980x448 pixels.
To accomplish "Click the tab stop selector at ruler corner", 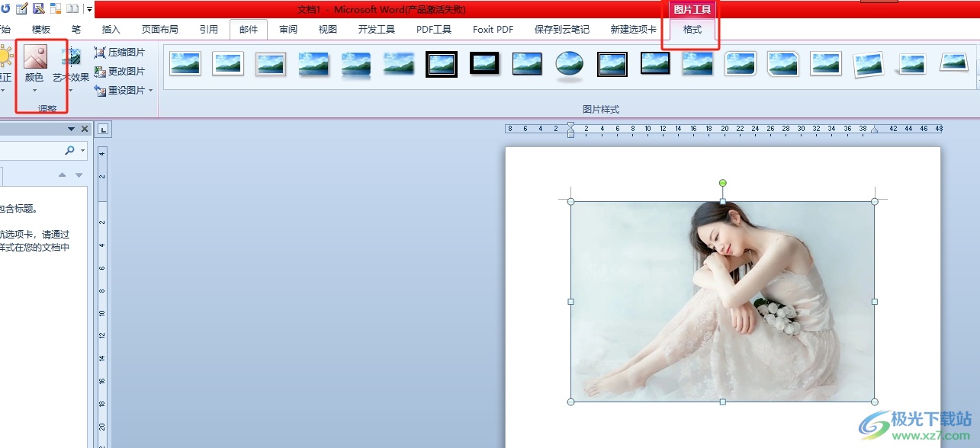I will pos(104,129).
